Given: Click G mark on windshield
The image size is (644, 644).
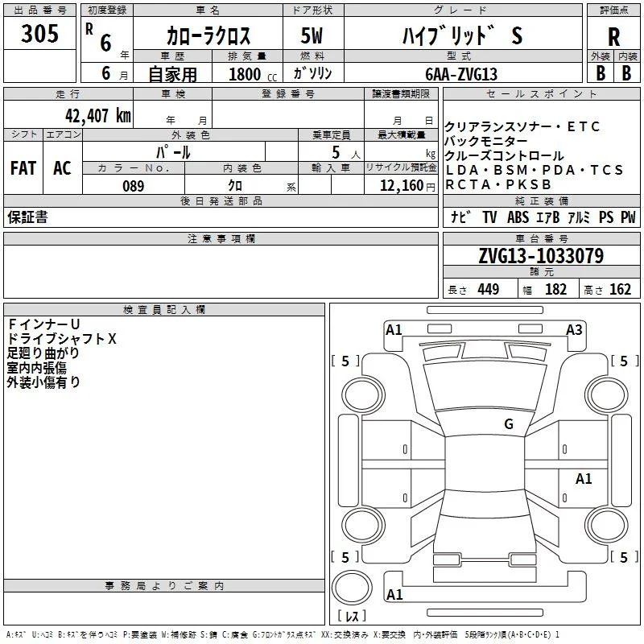Looking at the screenshot, I should tap(509, 424).
